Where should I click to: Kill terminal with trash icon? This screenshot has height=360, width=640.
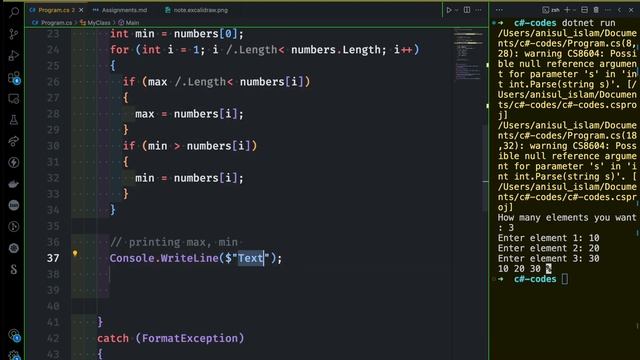[x=596, y=10]
